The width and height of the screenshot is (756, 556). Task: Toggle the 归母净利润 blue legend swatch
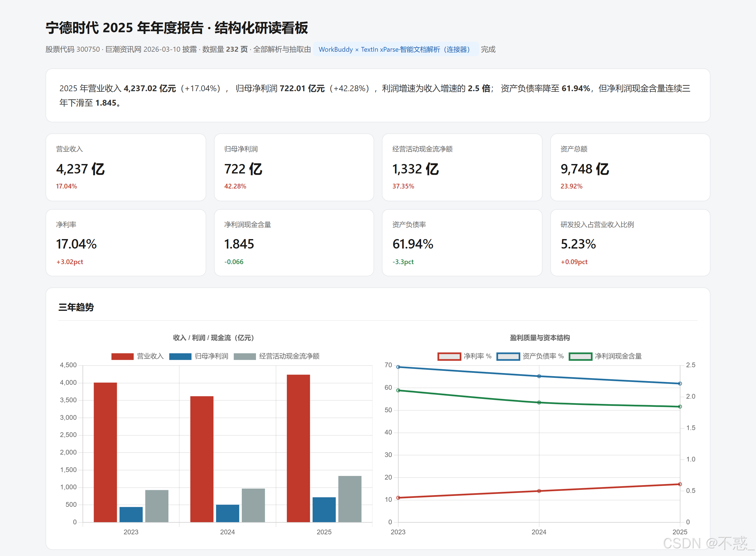click(x=180, y=356)
